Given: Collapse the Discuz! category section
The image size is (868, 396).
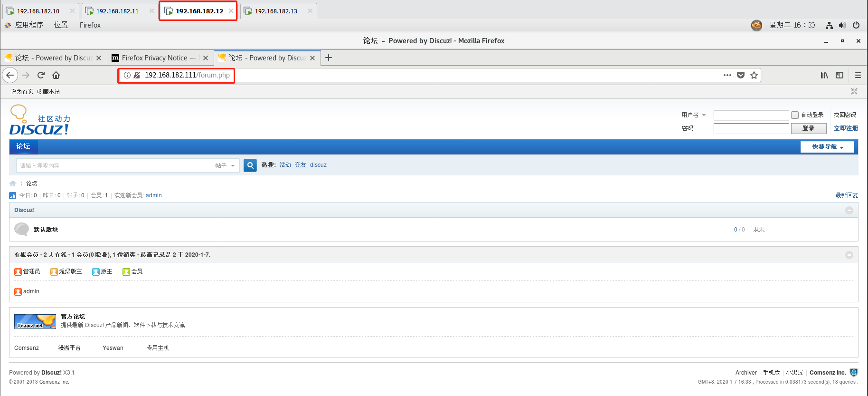Looking at the screenshot, I should click(849, 210).
